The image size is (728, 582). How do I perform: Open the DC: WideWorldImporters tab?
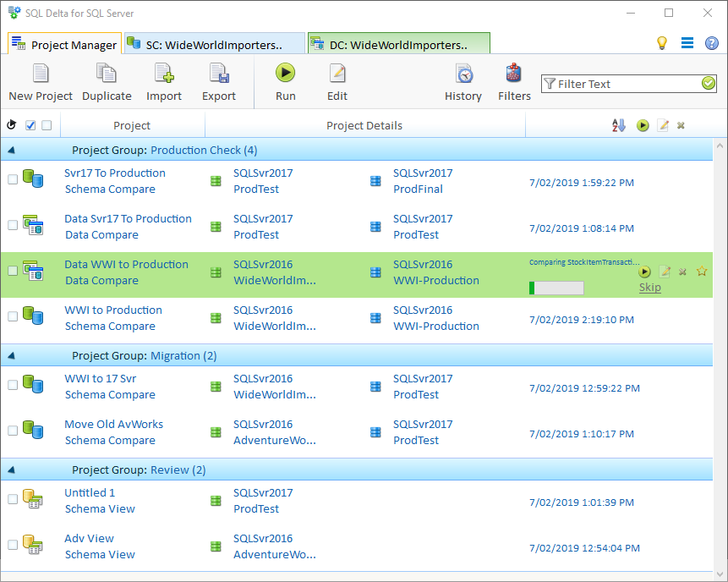(x=399, y=44)
